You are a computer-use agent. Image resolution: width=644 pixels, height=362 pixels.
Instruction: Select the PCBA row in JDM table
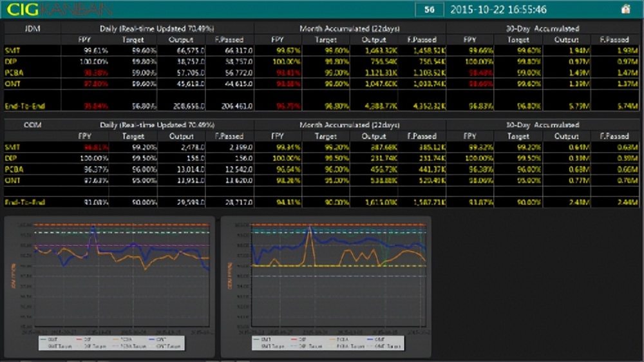pyautogui.click(x=14, y=72)
